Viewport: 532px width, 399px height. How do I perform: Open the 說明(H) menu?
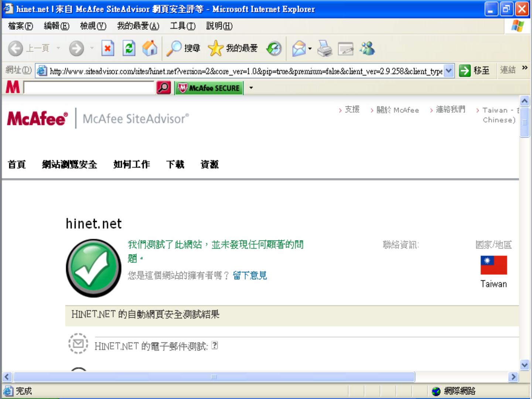click(x=219, y=26)
